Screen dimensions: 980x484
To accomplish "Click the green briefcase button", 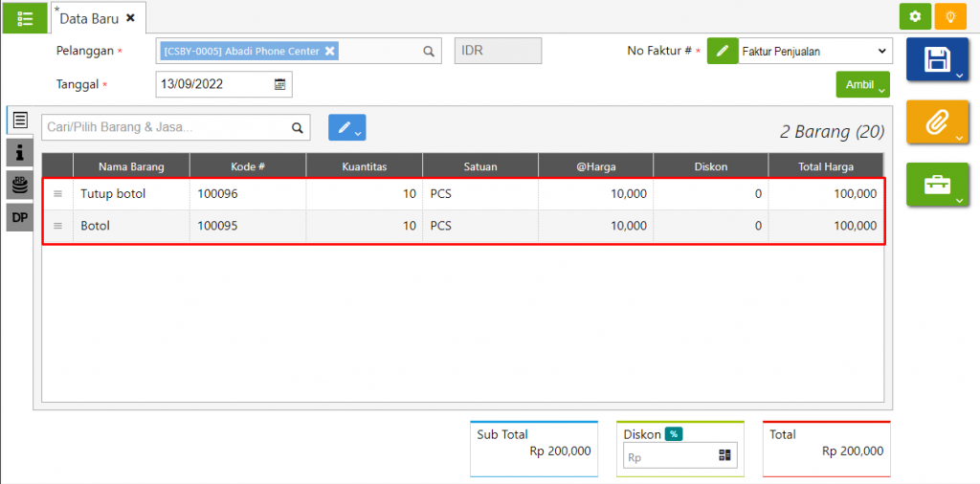I will [938, 185].
